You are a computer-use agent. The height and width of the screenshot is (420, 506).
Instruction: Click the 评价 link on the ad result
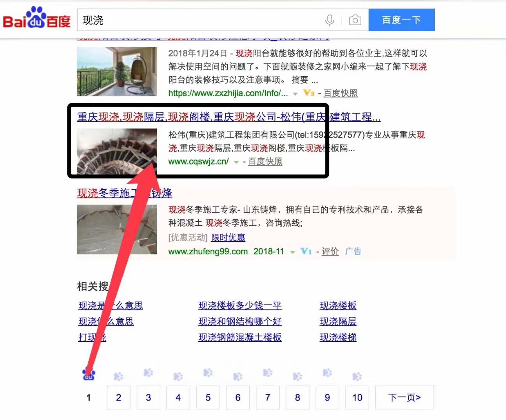point(330,251)
